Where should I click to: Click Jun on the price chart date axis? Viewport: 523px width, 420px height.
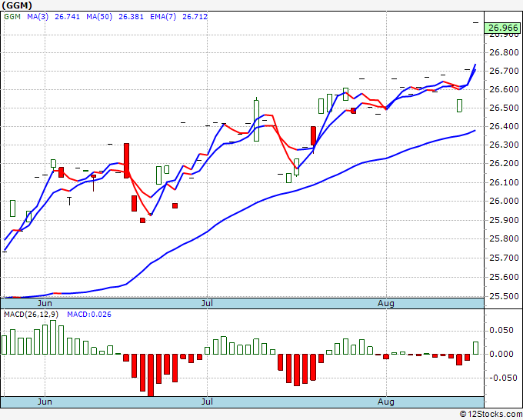coord(45,303)
